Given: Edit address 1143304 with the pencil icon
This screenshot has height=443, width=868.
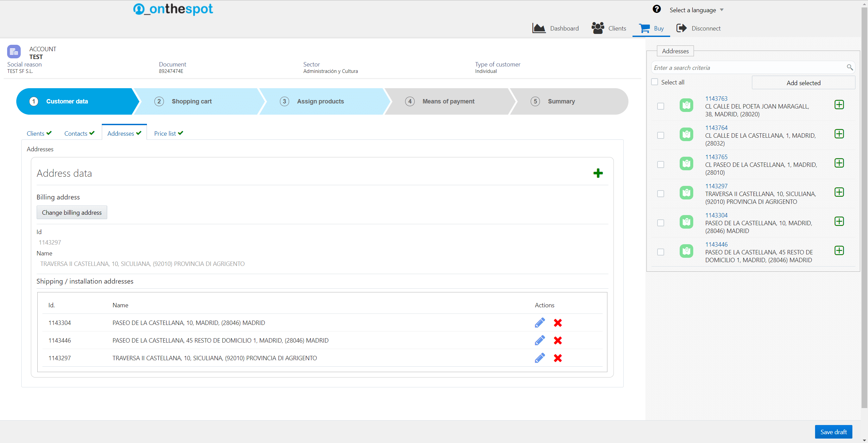Looking at the screenshot, I should (x=540, y=323).
